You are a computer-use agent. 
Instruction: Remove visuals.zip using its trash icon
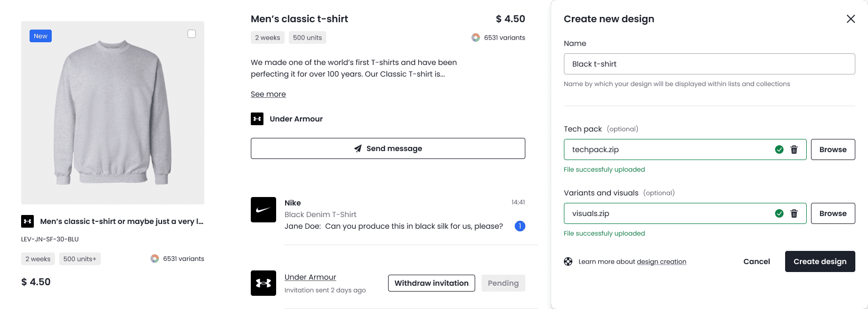pos(794,213)
